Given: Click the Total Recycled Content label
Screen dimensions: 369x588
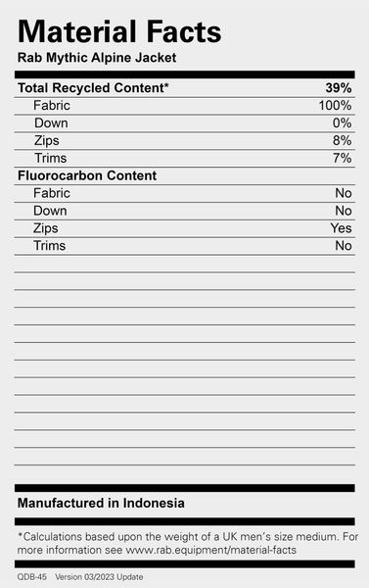Looking at the screenshot, I should (93, 88).
